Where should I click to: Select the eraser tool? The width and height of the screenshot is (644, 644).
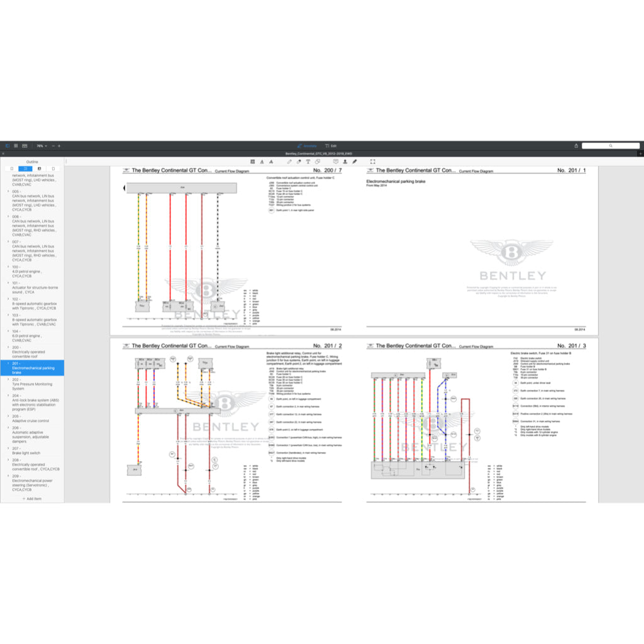click(x=299, y=162)
